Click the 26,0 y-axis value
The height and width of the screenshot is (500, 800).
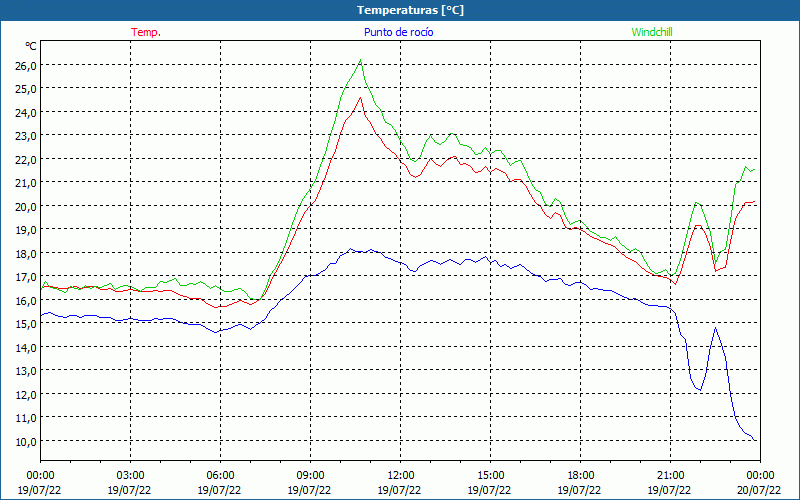26,65
